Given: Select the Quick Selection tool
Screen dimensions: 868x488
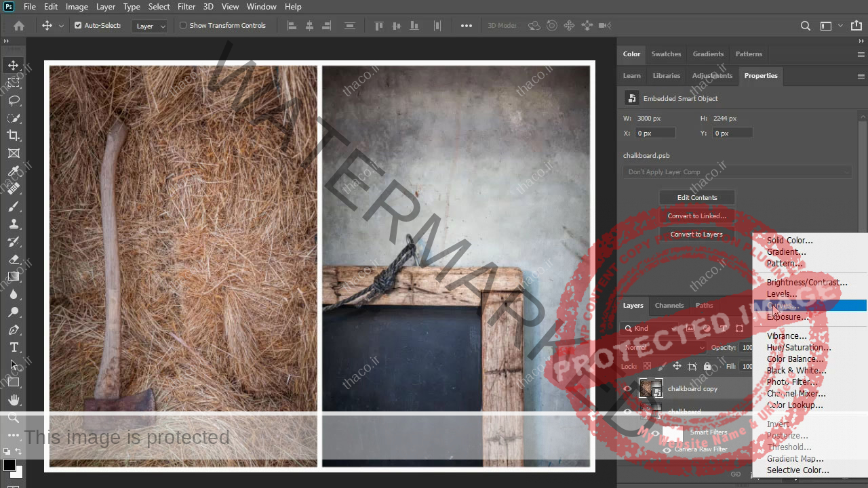Looking at the screenshot, I should tap(14, 118).
